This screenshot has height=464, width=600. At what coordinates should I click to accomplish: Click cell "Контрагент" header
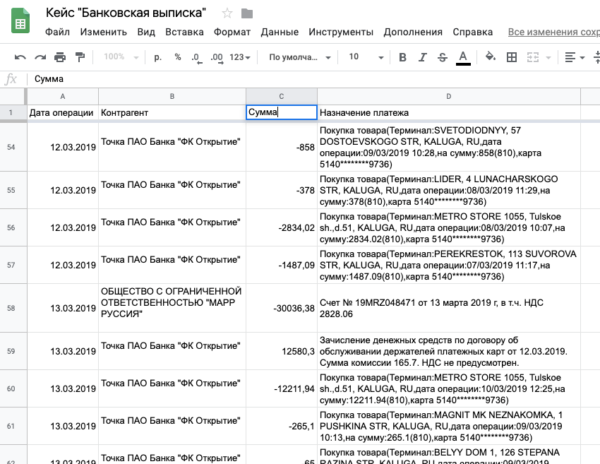click(x=172, y=112)
